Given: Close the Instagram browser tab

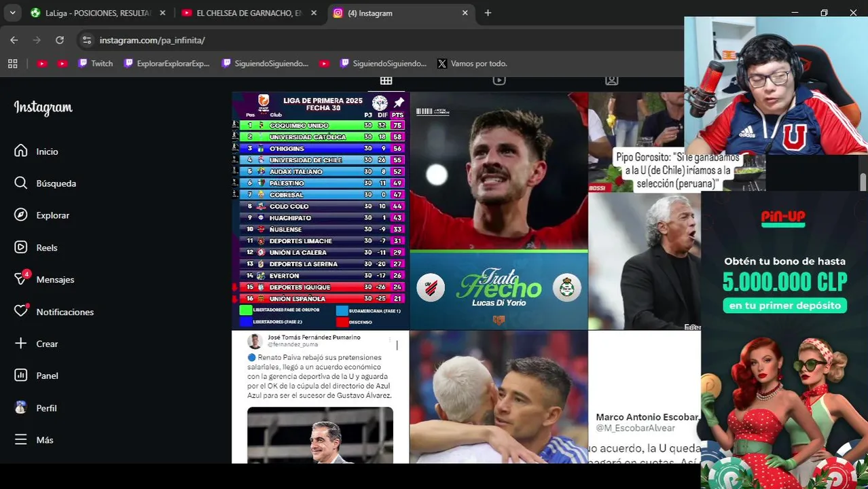Looking at the screenshot, I should [x=465, y=13].
